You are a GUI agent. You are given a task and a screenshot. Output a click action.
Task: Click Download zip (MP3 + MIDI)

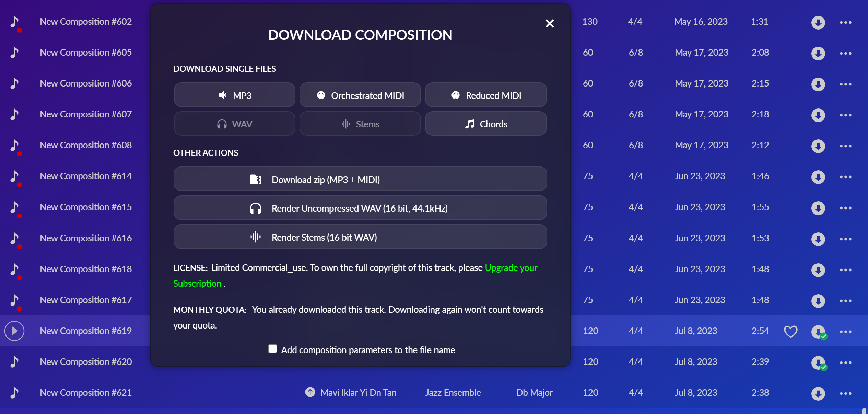[x=360, y=179]
